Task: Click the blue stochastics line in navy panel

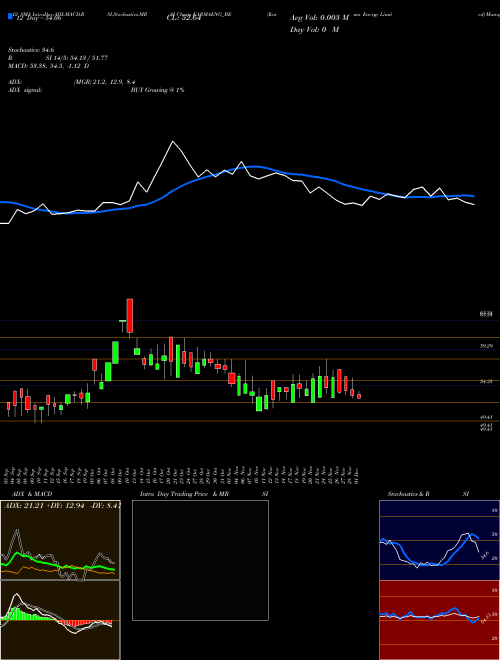Action: pos(429,551)
